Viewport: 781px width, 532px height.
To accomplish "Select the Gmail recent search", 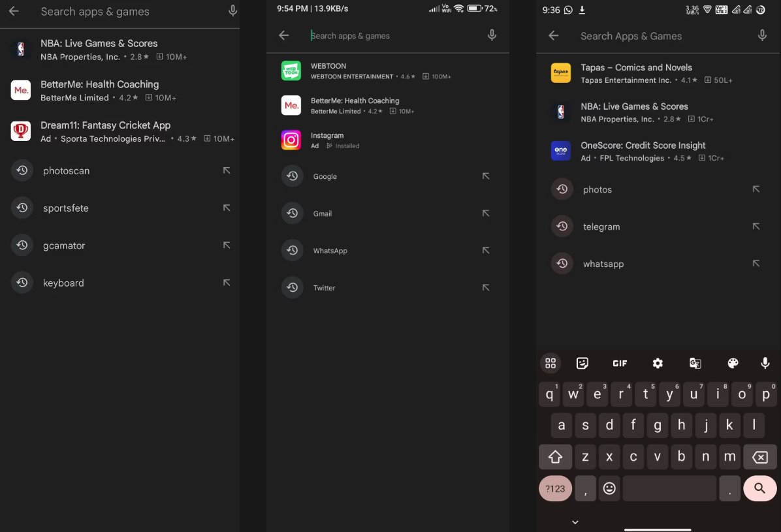I will [x=323, y=213].
